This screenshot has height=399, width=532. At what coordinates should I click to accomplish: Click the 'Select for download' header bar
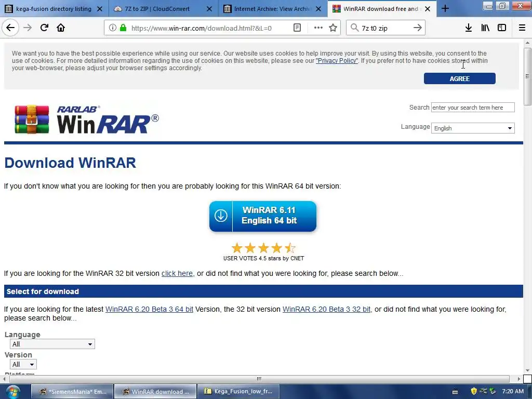tap(263, 291)
